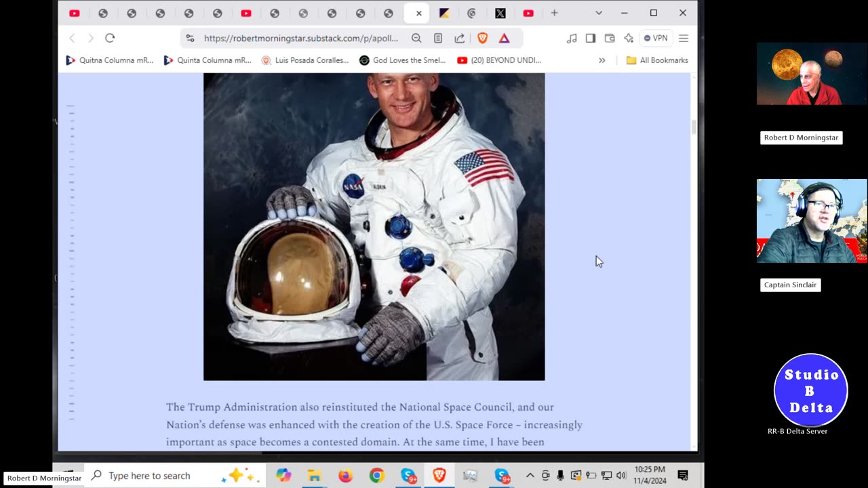Click the VPN button

click(x=656, y=38)
